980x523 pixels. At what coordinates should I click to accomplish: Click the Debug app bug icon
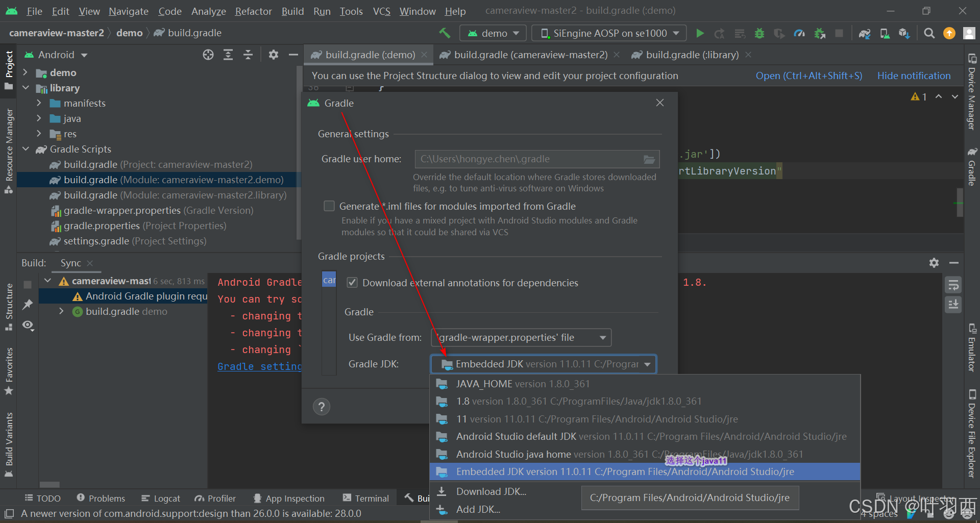coord(759,33)
